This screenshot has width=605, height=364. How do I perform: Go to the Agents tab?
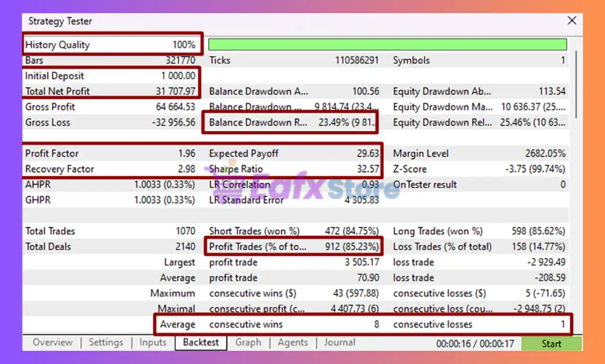293,343
